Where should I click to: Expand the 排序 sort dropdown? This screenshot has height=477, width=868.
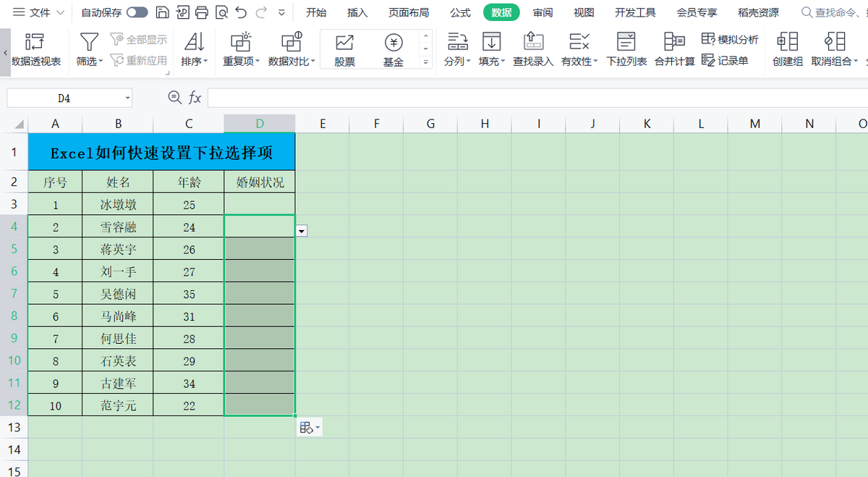click(x=194, y=62)
